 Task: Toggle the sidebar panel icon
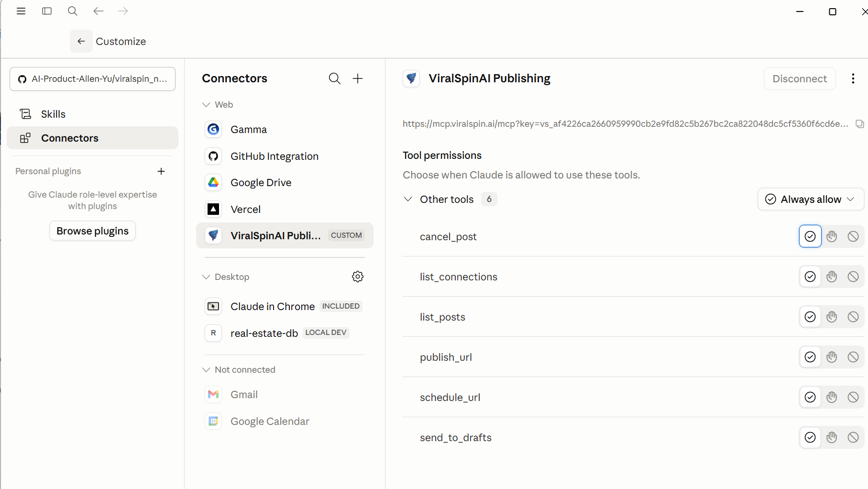(x=47, y=11)
